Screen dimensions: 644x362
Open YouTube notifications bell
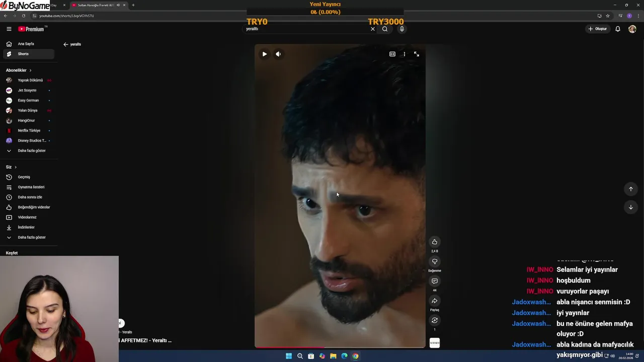tap(618, 29)
